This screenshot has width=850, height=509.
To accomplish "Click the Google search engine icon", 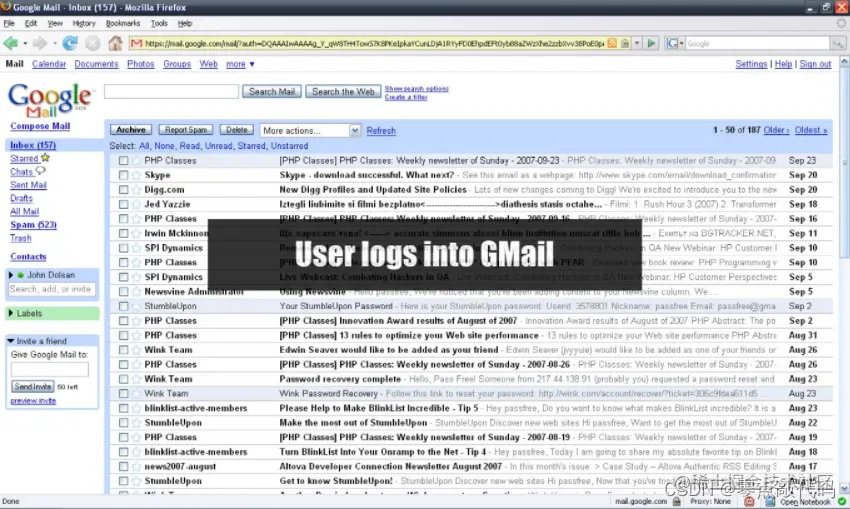I will point(672,43).
